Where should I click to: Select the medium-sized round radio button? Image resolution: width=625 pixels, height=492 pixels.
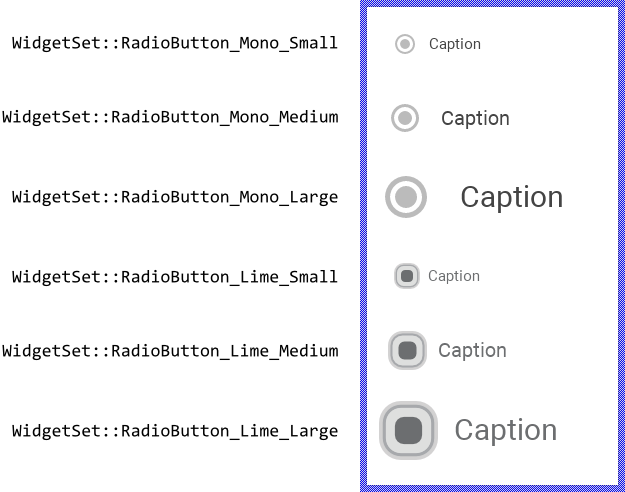click(405, 118)
